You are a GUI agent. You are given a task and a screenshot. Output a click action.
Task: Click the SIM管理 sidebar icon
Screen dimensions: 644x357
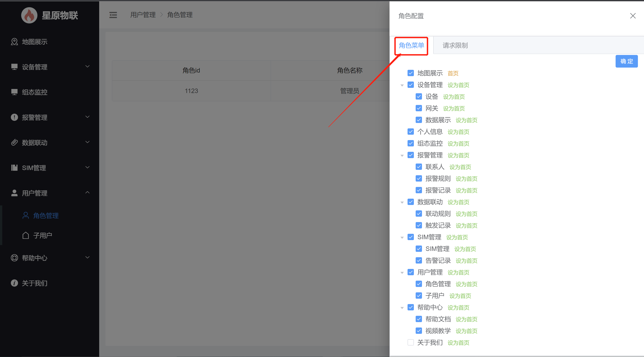(14, 168)
